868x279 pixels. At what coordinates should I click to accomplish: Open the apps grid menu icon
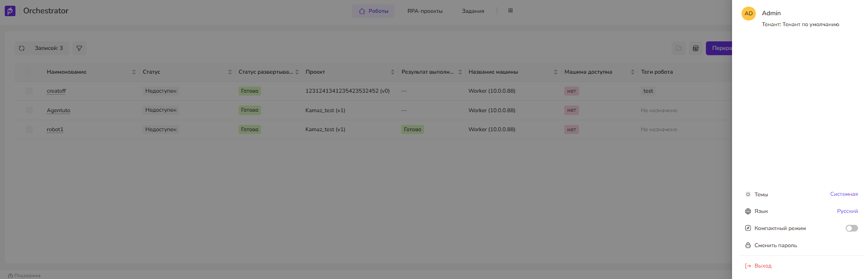(511, 10)
